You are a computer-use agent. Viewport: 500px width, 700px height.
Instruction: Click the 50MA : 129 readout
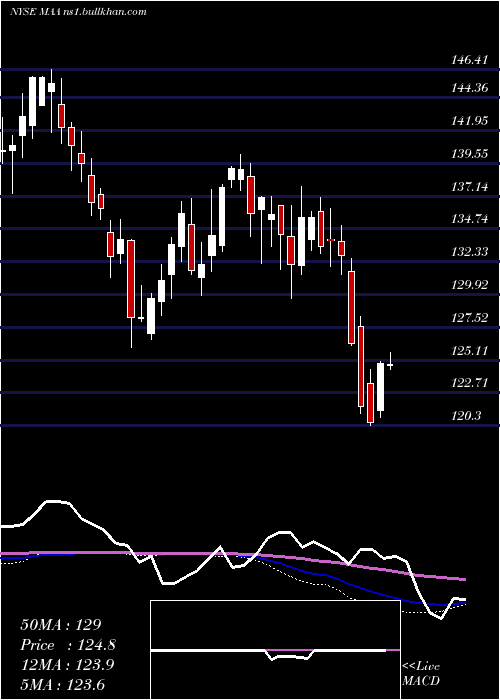pyautogui.click(x=61, y=625)
